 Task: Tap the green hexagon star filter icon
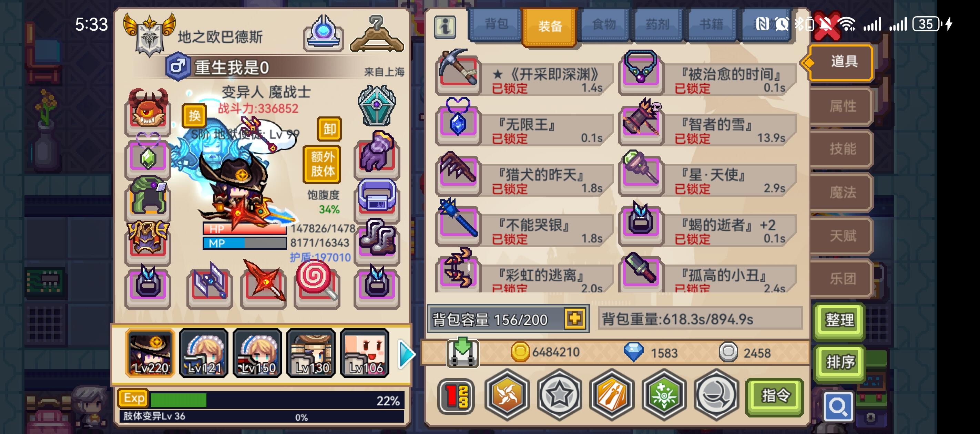click(664, 394)
